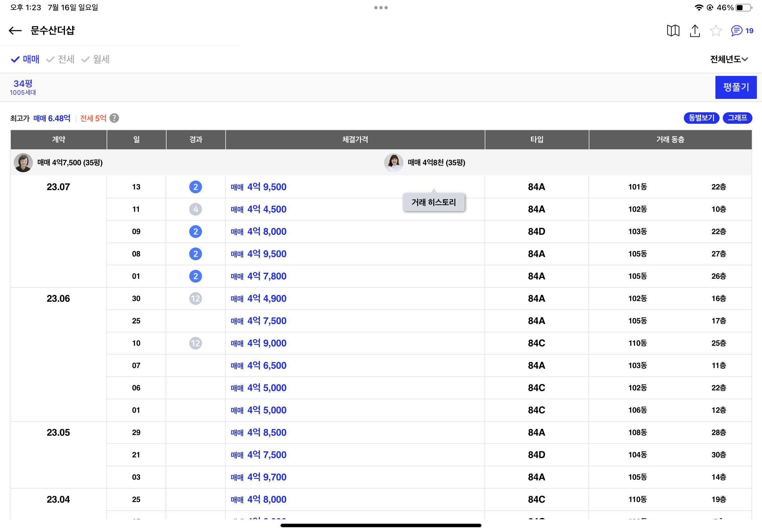The height and width of the screenshot is (532, 762).
Task: Open the three-dot multitasking menu at the top
Action: pos(381,8)
